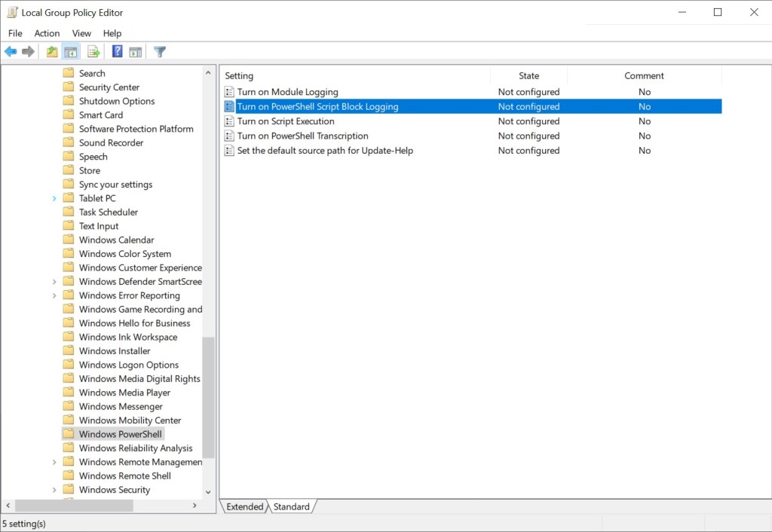Open Help using the question mark icon
The width and height of the screenshot is (772, 532).
(x=117, y=52)
